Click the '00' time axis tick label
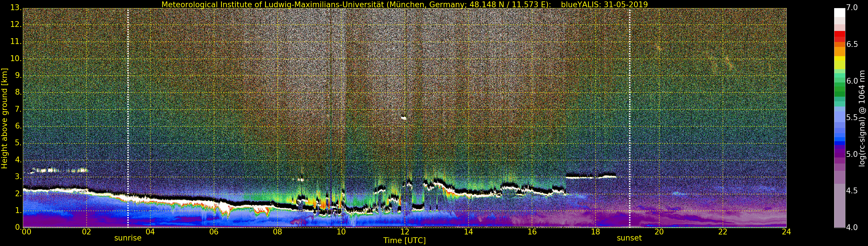868x246 pixels. pos(26,232)
